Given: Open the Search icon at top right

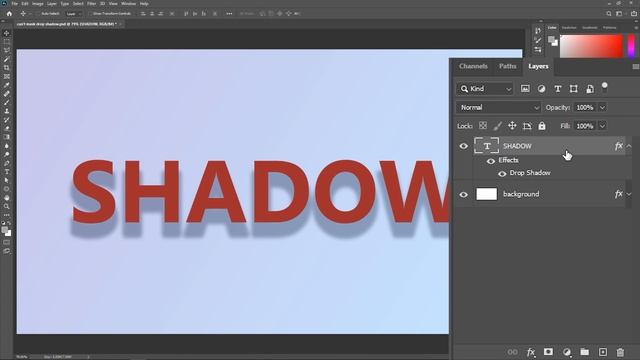Looking at the screenshot, I should pos(609,13).
